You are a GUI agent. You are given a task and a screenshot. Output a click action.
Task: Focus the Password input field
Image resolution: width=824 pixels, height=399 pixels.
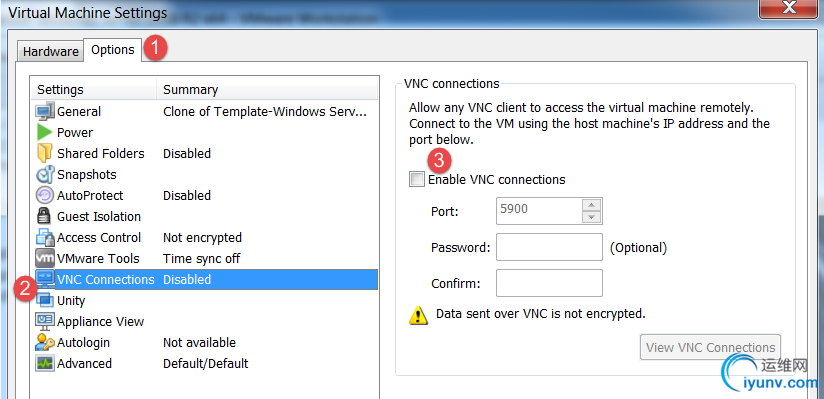click(549, 247)
